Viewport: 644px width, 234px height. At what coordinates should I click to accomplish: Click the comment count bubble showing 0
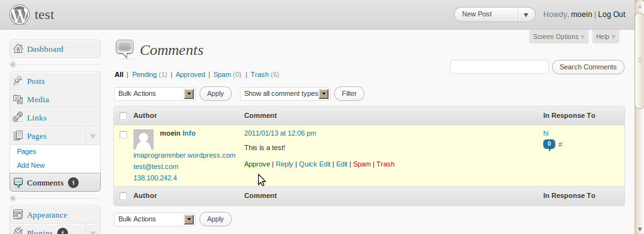(549, 145)
